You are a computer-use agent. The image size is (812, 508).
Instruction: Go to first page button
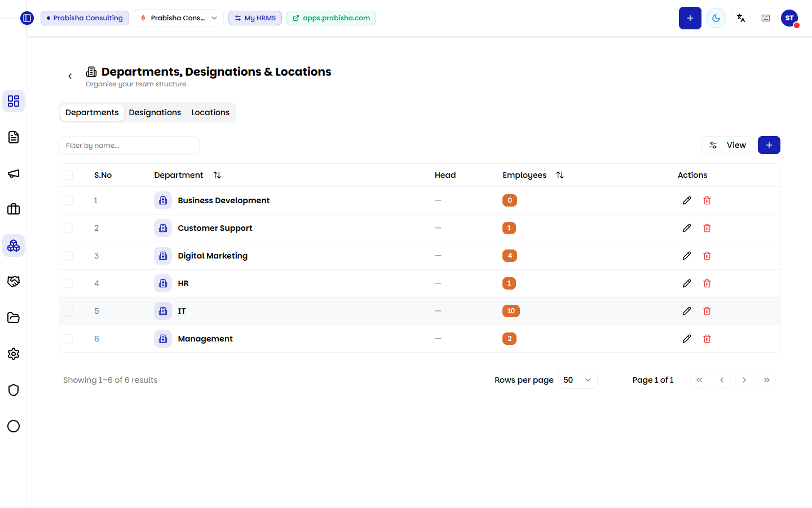coord(699,380)
